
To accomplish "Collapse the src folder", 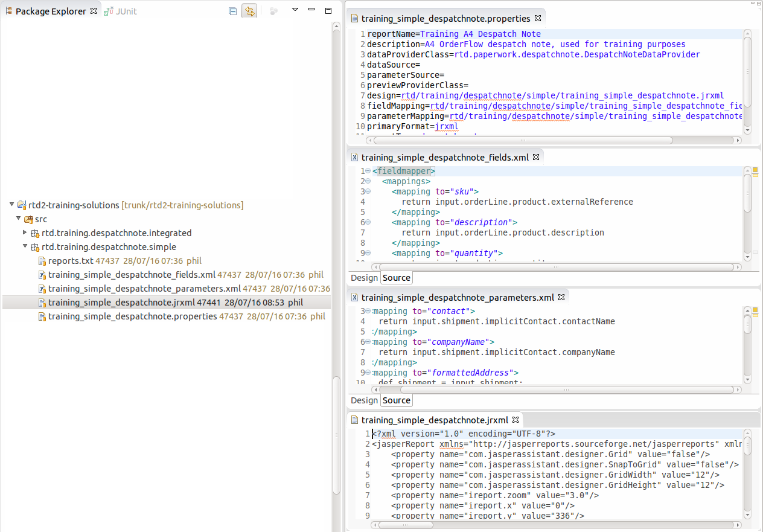I will point(19,219).
